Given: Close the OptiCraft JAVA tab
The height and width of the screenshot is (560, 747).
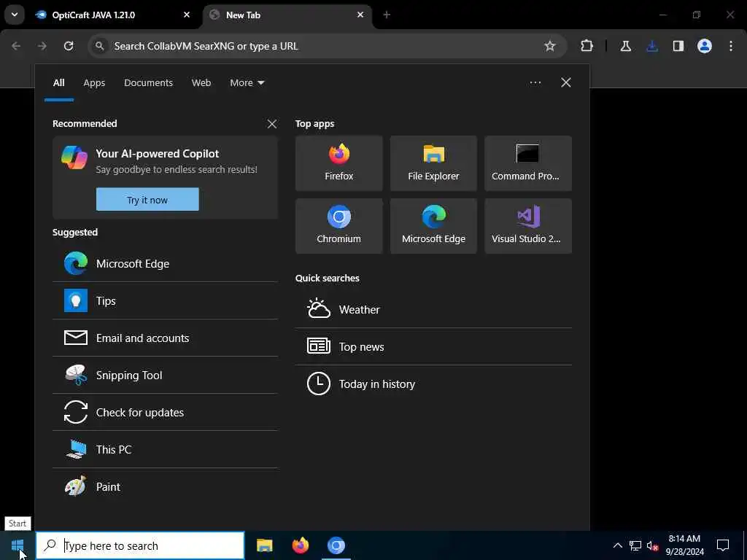Looking at the screenshot, I should click(x=187, y=15).
